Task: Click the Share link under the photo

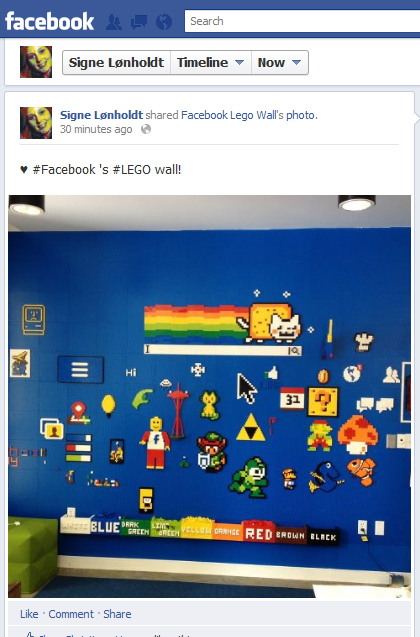Action: (117, 614)
